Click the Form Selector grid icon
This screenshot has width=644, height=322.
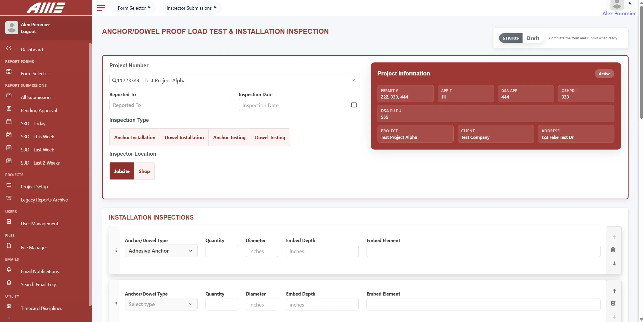tap(9, 72)
